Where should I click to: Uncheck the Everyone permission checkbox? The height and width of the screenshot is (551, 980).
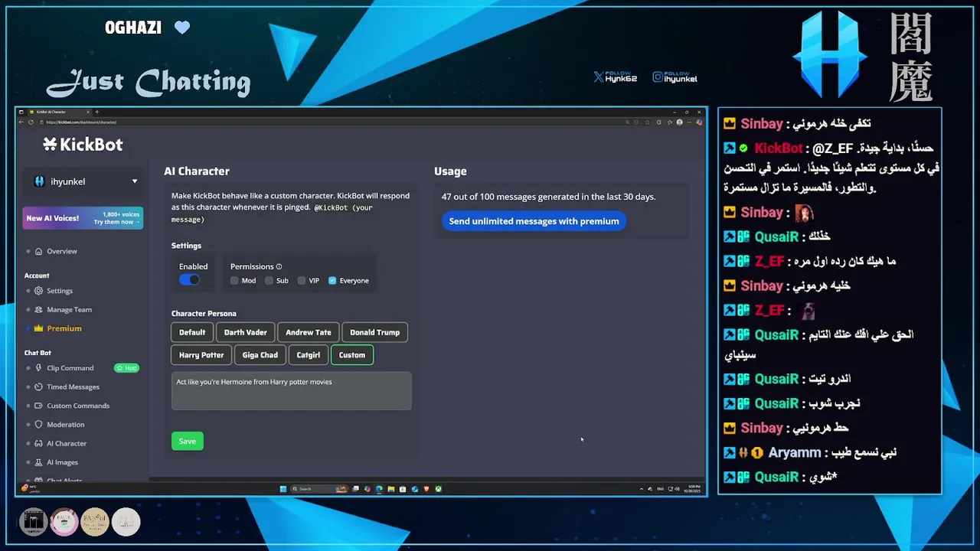332,281
